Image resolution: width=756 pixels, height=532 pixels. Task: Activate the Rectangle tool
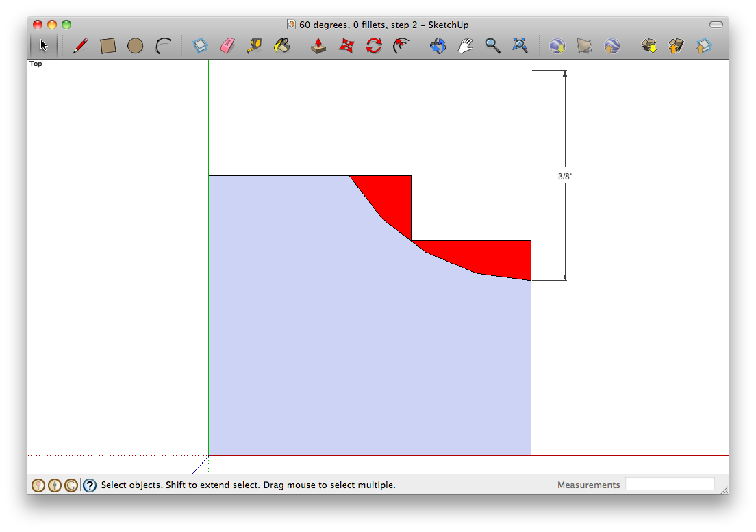click(108, 45)
